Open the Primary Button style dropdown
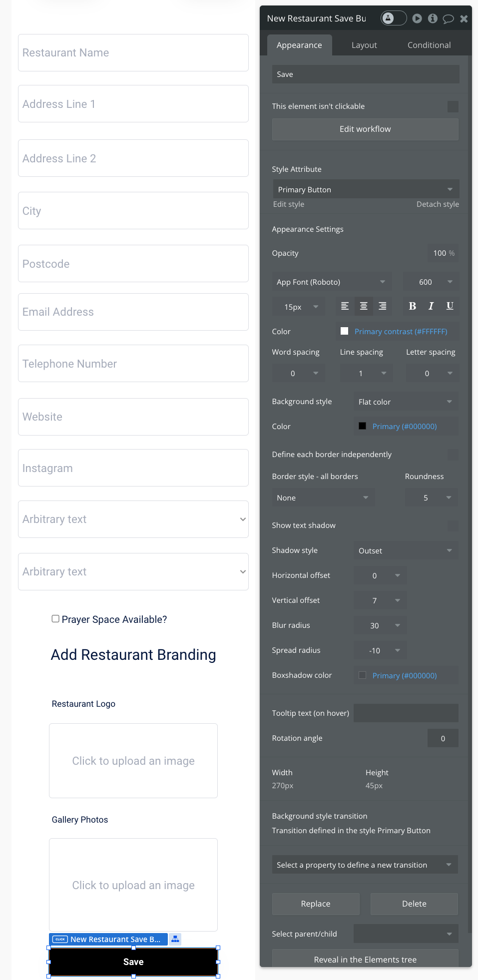 (x=365, y=189)
